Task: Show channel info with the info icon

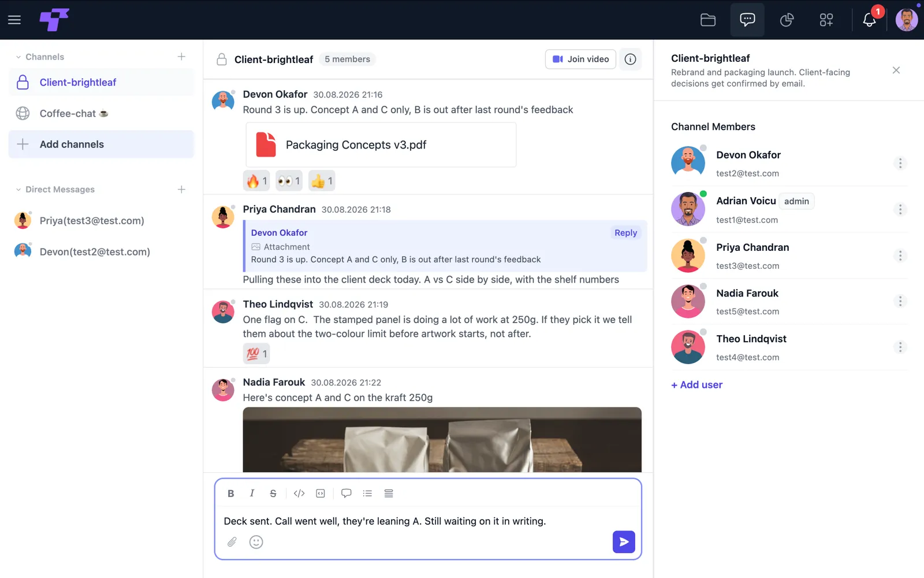Action: pos(631,59)
